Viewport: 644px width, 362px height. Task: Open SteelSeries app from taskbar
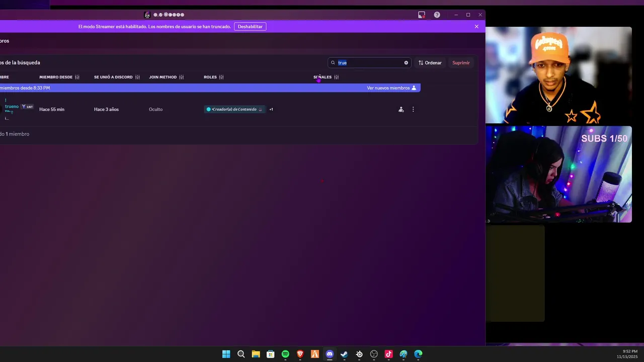(x=359, y=354)
